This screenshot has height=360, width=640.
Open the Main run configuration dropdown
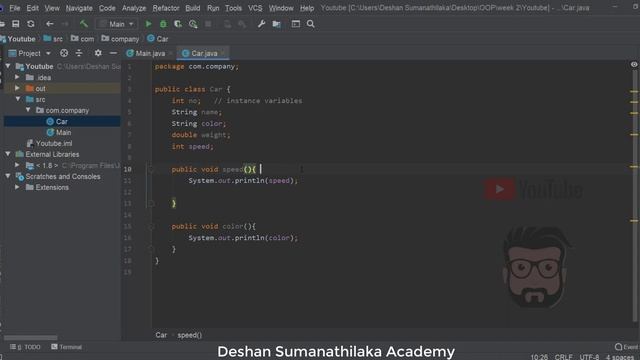117,24
